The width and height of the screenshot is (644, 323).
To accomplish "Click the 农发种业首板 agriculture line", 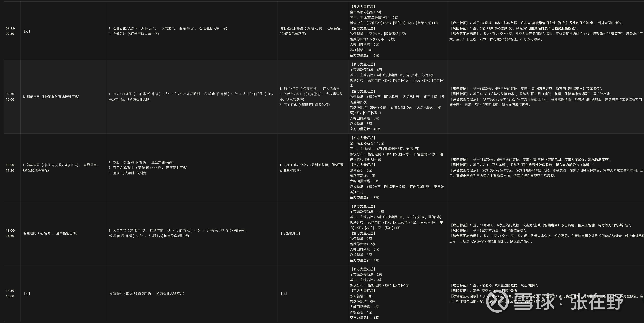I will click(x=141, y=162).
